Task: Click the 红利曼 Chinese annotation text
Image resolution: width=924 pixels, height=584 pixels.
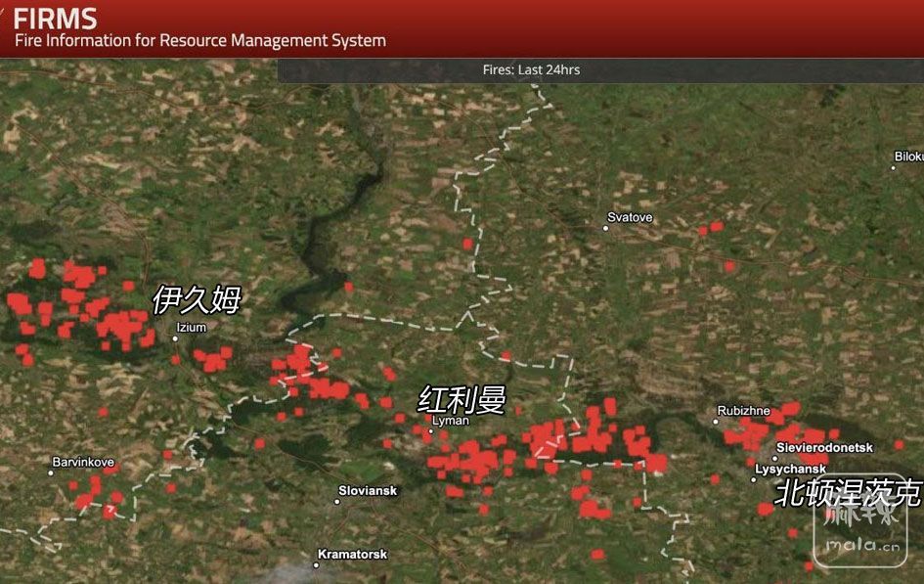Action: (x=462, y=399)
